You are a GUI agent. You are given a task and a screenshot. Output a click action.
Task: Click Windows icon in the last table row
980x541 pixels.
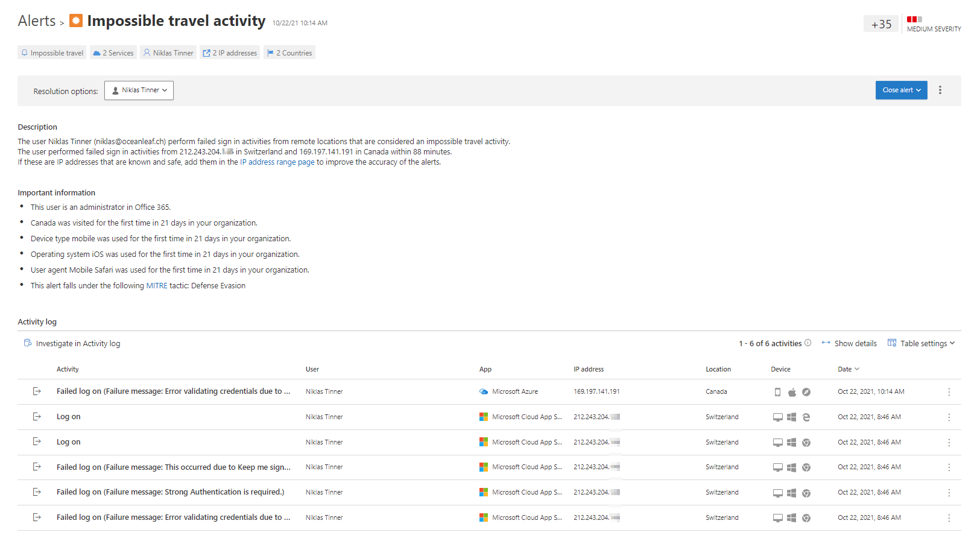point(792,518)
